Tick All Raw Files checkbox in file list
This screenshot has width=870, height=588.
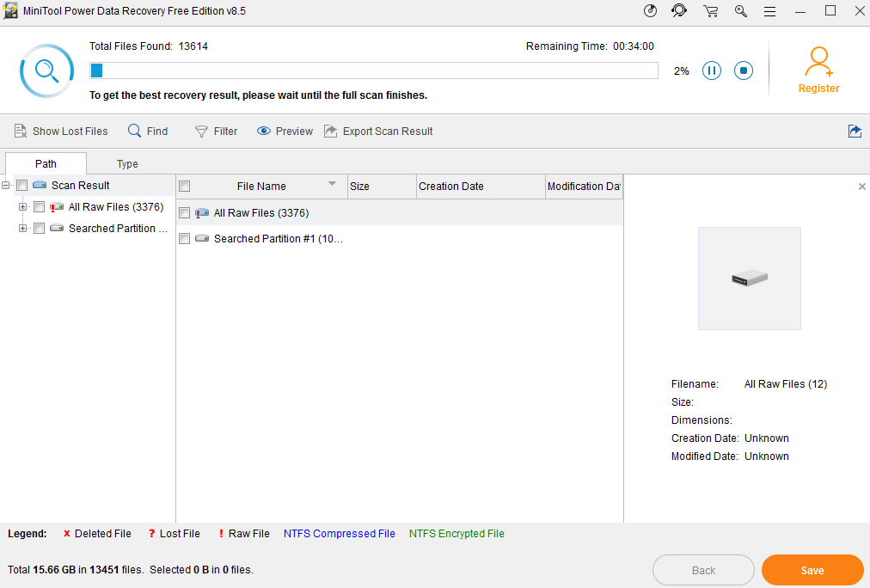(x=184, y=213)
